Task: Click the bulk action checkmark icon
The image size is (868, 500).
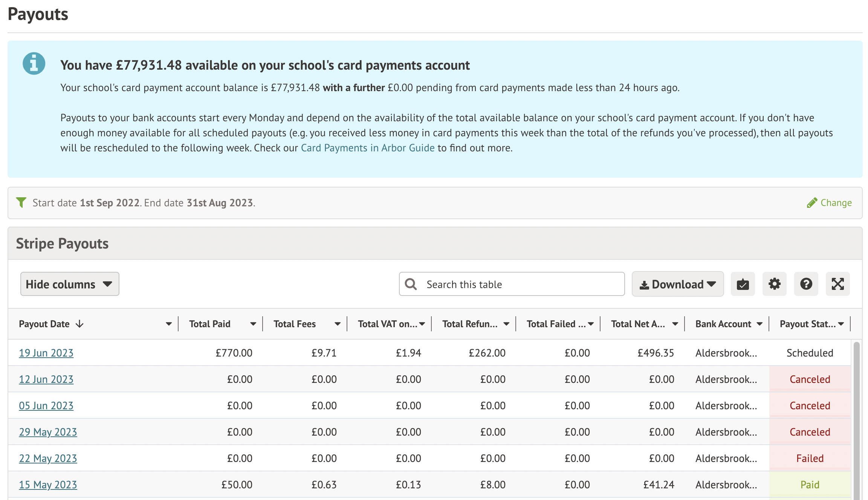Action: pyautogui.click(x=743, y=284)
